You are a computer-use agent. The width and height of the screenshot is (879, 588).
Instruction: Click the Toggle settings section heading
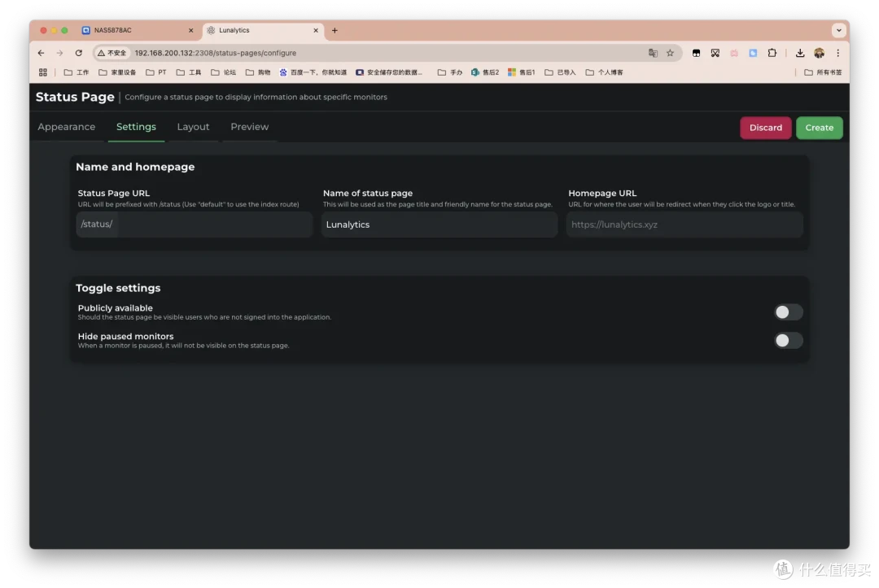pos(118,288)
